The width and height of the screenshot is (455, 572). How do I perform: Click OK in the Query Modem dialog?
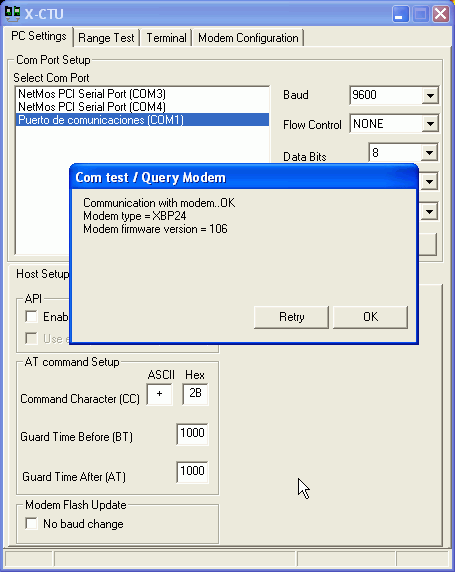(x=370, y=317)
